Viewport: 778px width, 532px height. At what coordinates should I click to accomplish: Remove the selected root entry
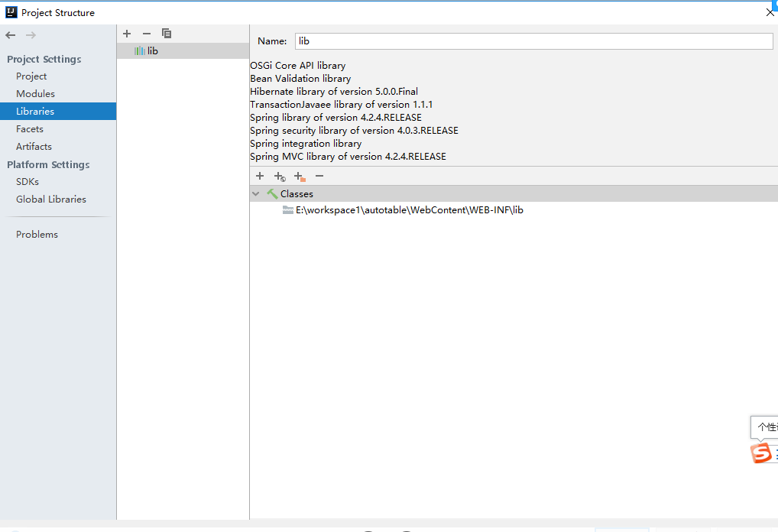tap(319, 176)
